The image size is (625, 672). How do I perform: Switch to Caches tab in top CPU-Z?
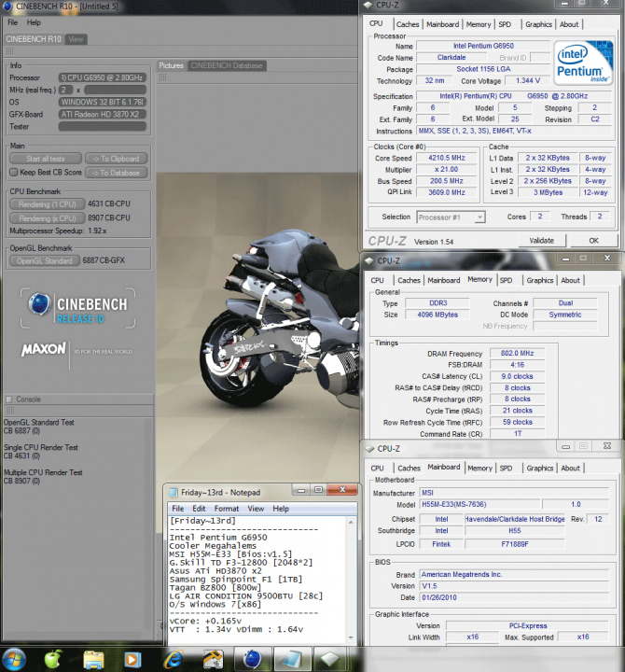408,24
